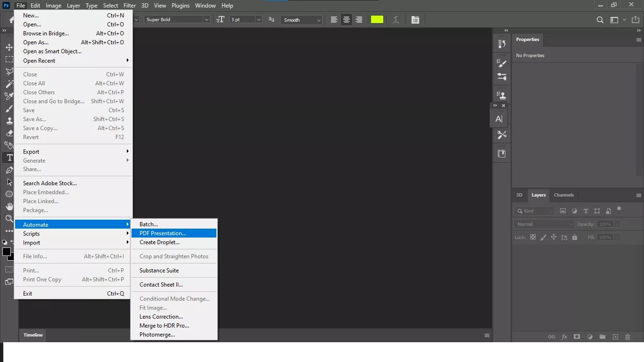
Task: Add a layer style with fx icon
Action: coord(564,337)
